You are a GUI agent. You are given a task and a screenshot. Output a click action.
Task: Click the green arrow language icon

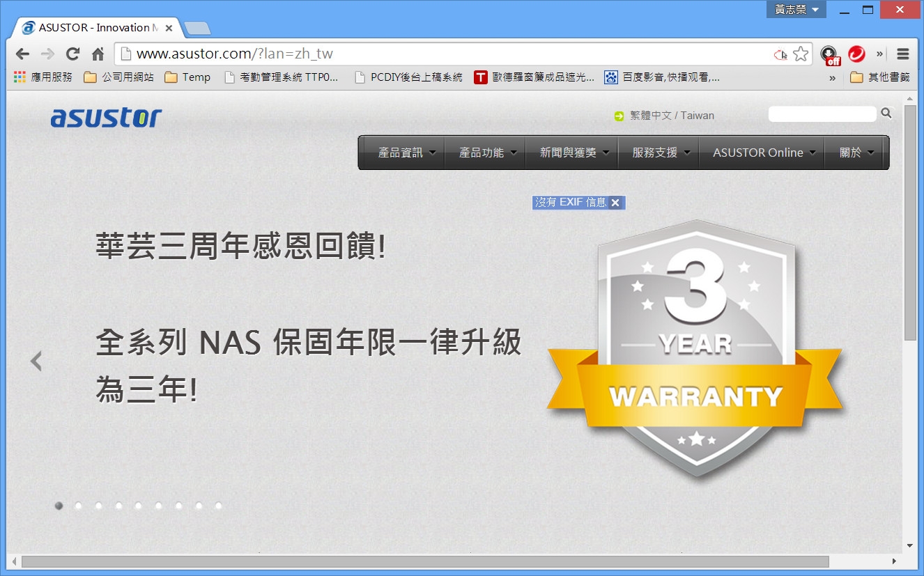[619, 116]
